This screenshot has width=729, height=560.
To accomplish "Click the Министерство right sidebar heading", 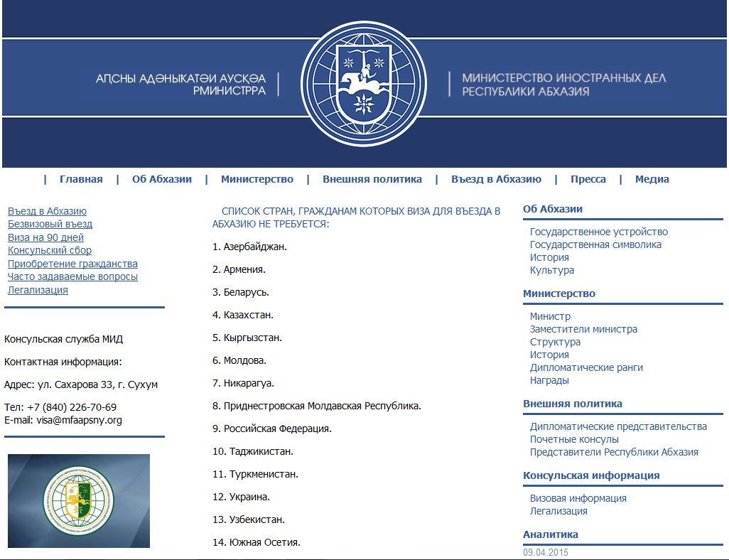I will point(559,294).
